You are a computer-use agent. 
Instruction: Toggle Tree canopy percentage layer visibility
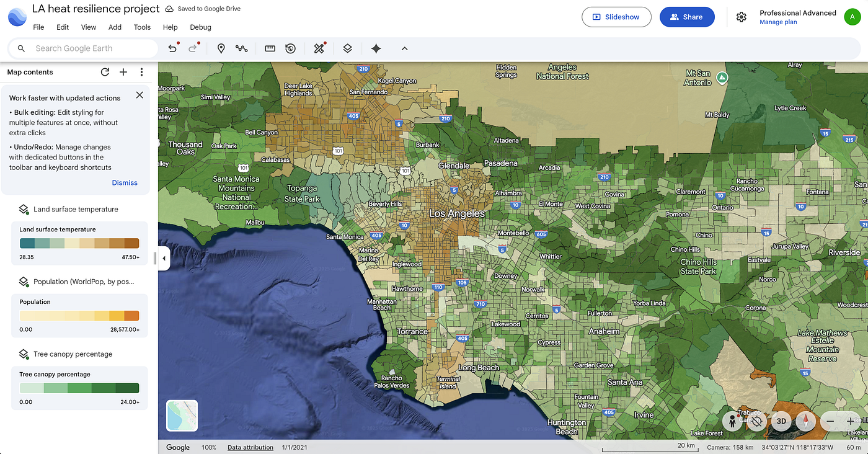tap(24, 354)
